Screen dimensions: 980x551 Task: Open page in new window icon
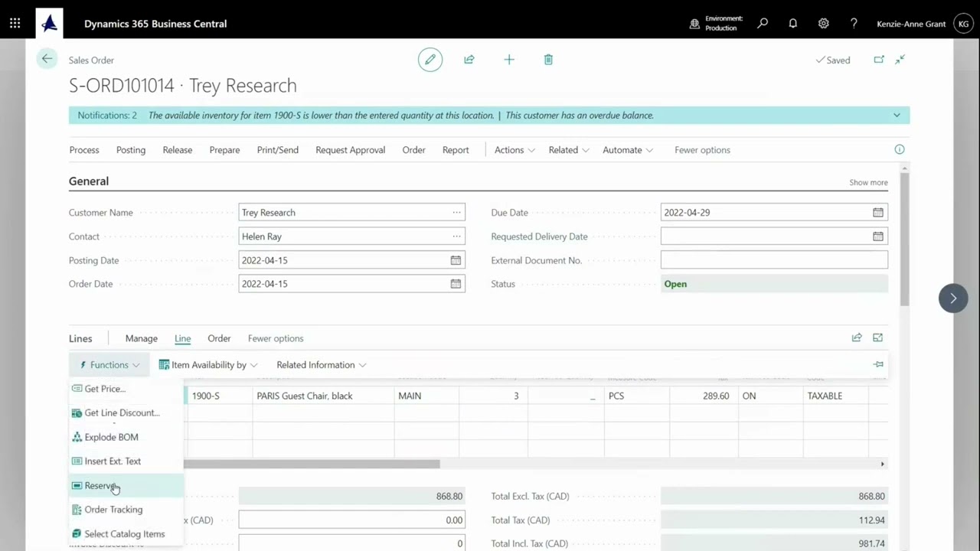point(879,60)
